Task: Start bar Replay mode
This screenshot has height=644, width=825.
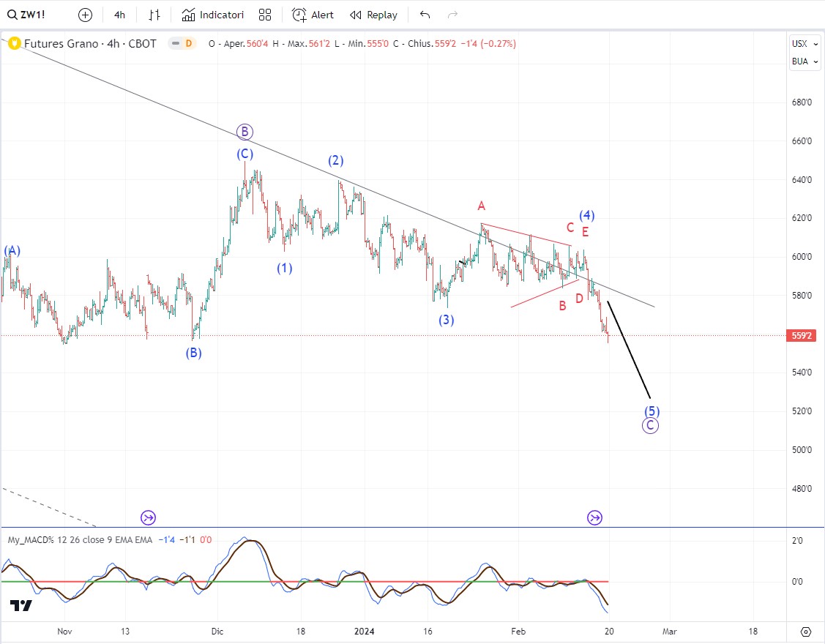Action: [374, 15]
